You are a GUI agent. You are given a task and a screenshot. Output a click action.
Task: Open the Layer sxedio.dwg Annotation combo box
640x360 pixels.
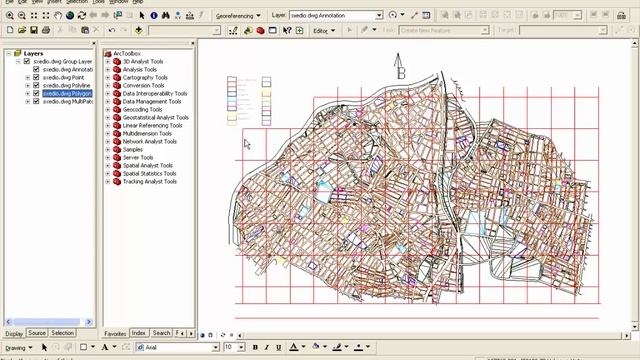(x=336, y=16)
